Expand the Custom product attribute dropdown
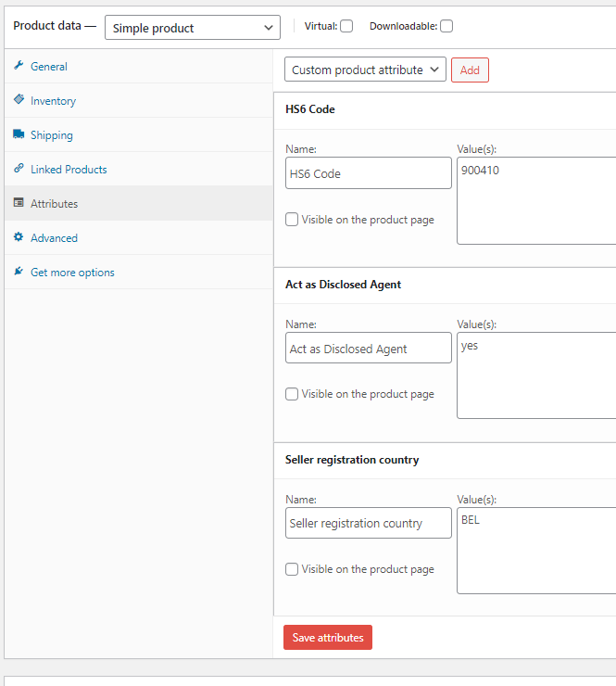 (365, 70)
